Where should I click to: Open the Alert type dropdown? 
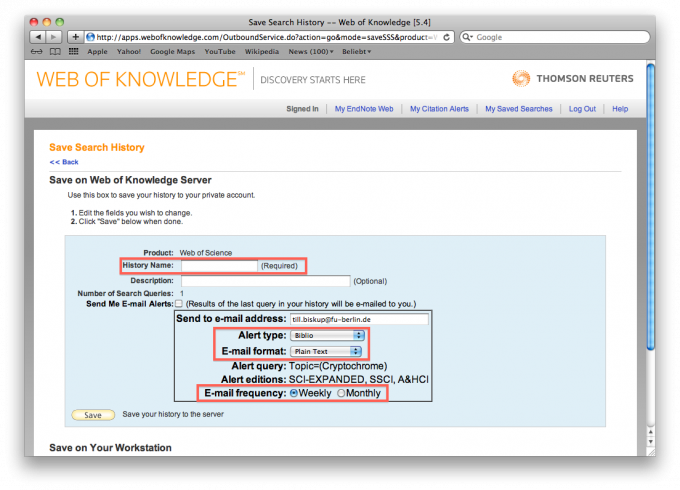(x=327, y=336)
